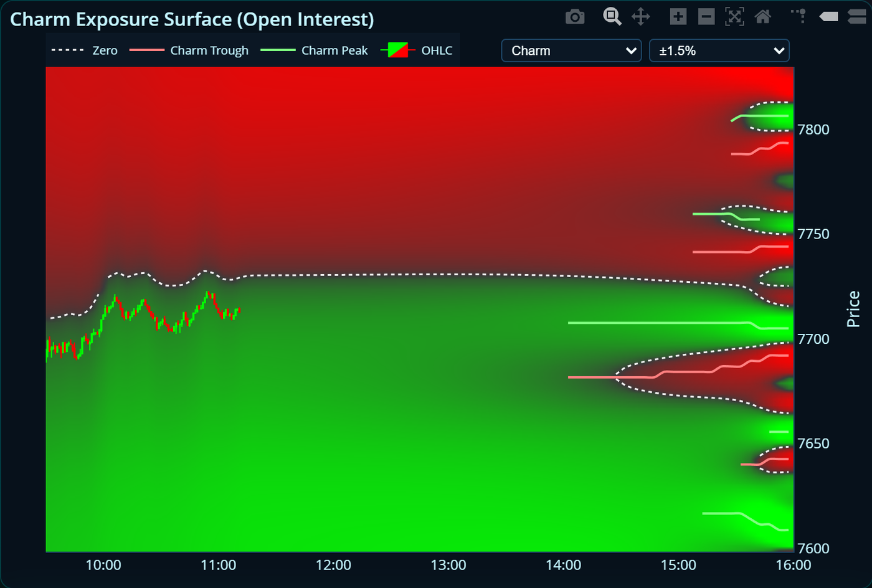
Task: Open the ±1.5% range dropdown
Action: (719, 50)
